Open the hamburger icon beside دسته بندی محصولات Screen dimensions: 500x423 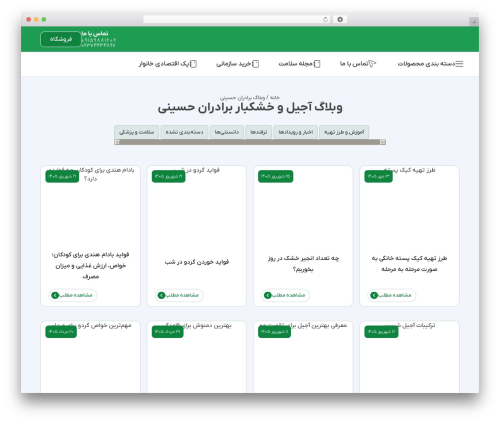460,64
